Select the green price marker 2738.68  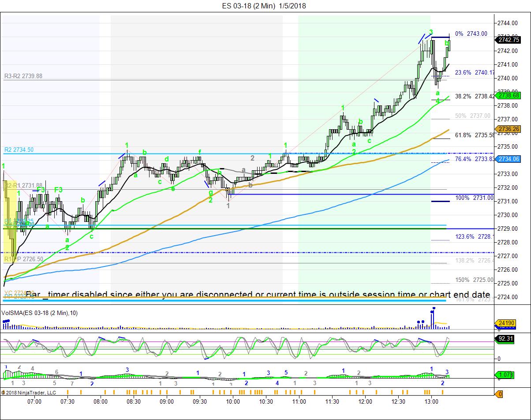coord(508,95)
